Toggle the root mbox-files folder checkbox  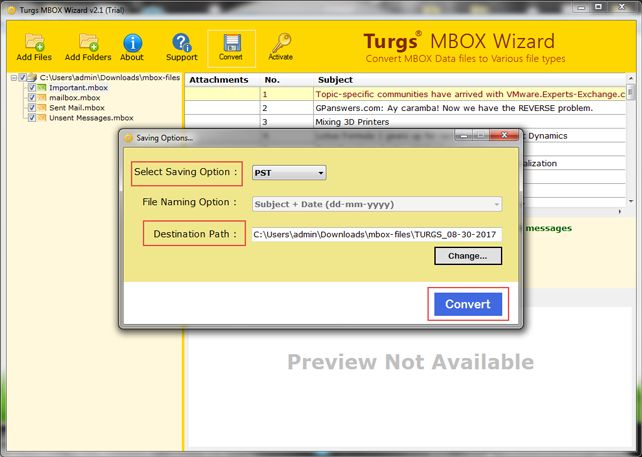[x=23, y=77]
